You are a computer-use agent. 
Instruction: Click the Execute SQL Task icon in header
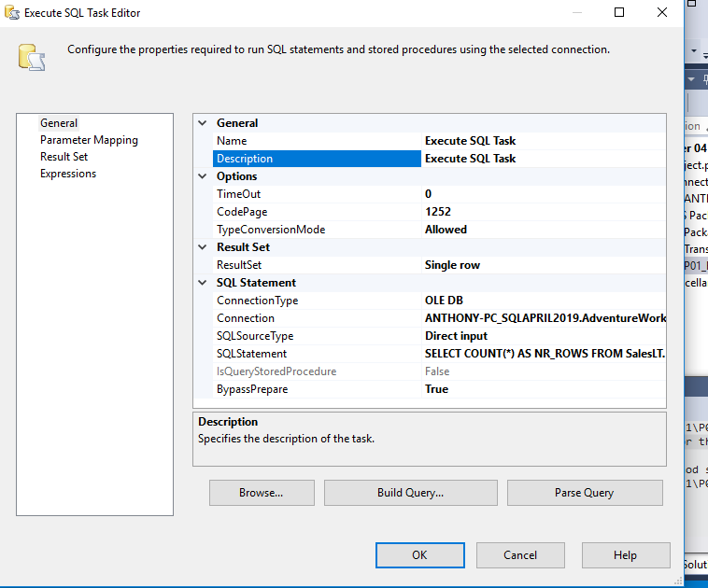31,57
